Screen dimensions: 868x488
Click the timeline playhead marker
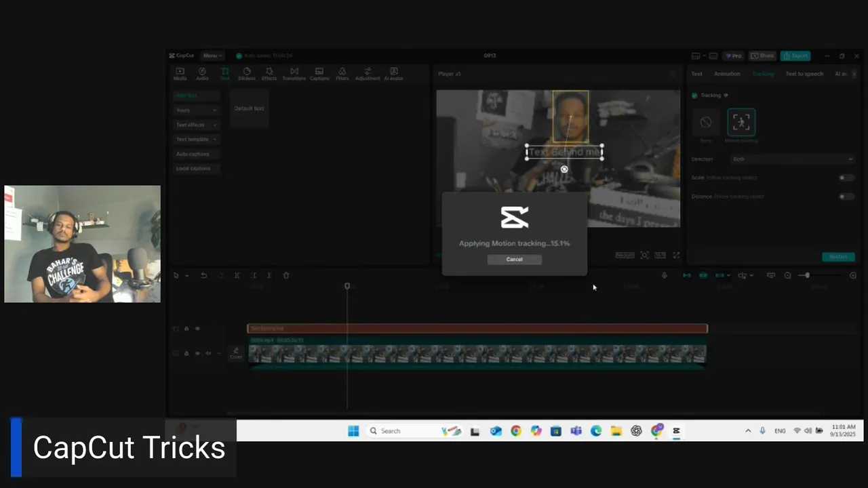click(347, 287)
